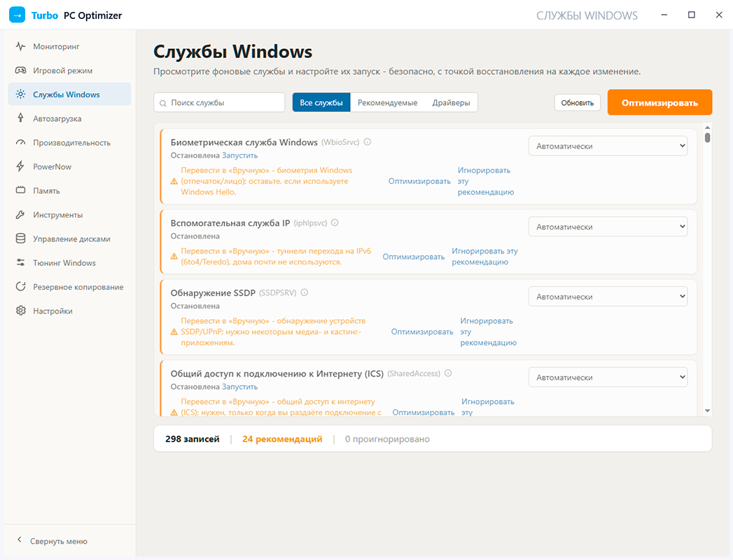The image size is (733, 560).
Task: Click the 24 рекомендаций counter
Action: point(282,439)
